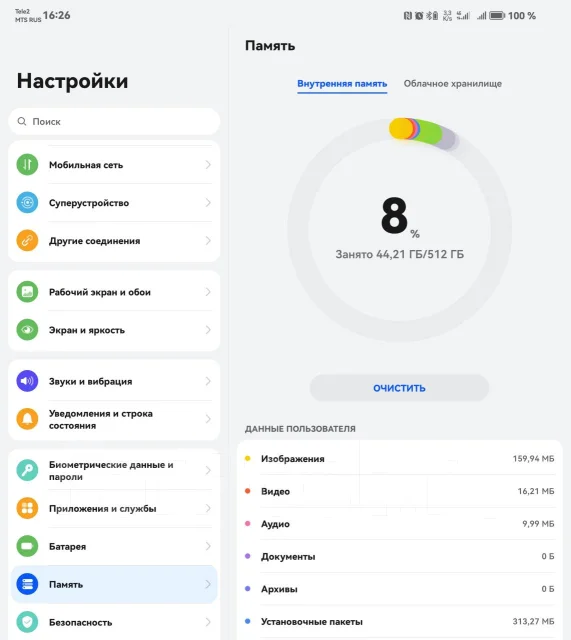This screenshot has width=571, height=640.
Task: Tap the orange Другие соединения link icon
Action: [27, 240]
